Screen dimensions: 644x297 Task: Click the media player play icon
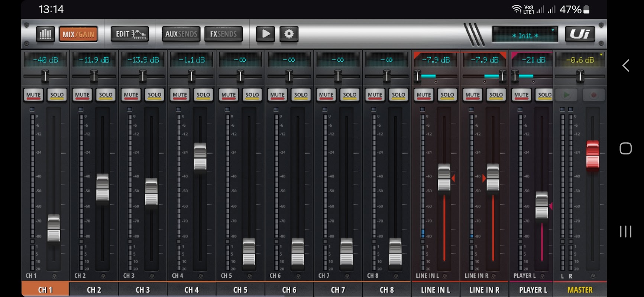[265, 34]
